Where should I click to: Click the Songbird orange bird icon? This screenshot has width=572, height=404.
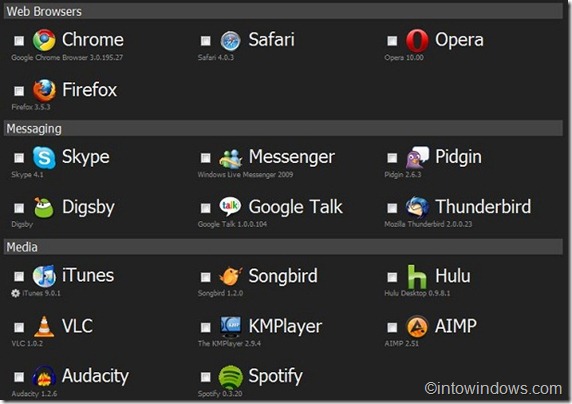231,276
